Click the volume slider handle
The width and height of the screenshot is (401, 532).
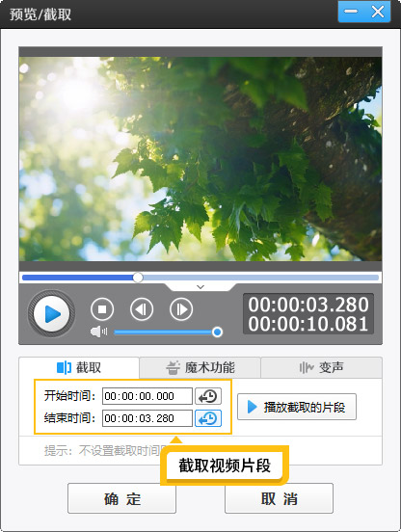click(x=217, y=332)
